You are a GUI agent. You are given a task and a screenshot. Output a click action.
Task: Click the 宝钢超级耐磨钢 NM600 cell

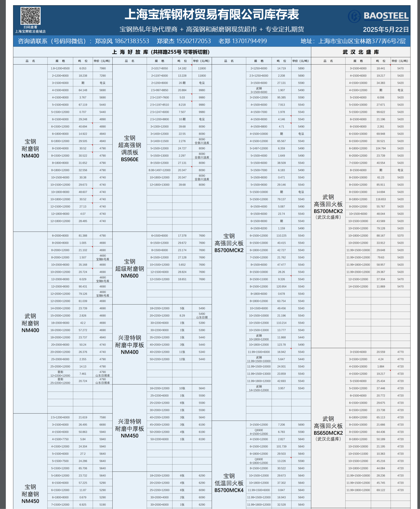pos(130,268)
